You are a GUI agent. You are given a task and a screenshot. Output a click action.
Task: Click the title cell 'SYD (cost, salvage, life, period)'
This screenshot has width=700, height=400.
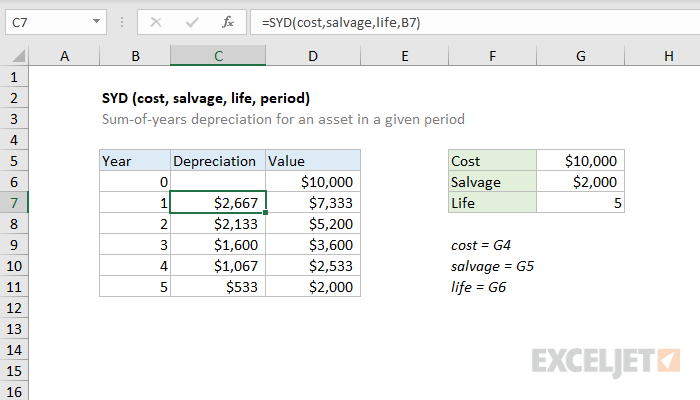(x=206, y=98)
